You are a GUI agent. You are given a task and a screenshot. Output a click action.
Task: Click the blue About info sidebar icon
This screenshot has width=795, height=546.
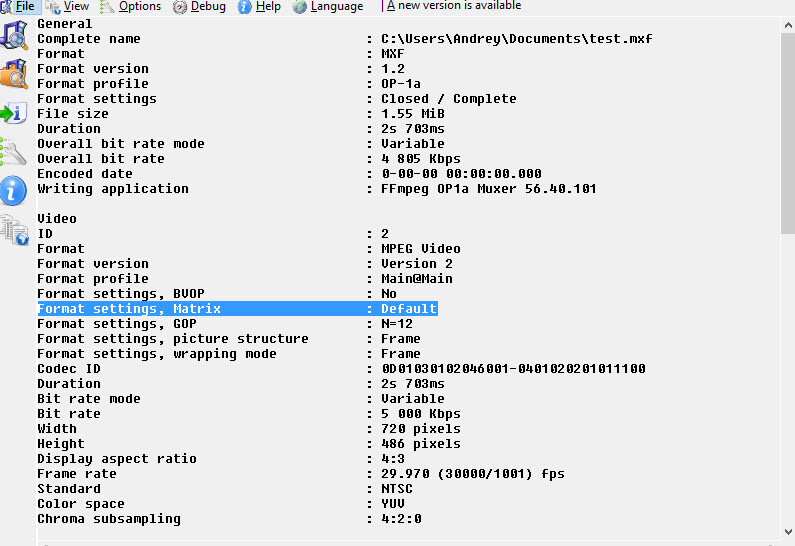click(13, 191)
